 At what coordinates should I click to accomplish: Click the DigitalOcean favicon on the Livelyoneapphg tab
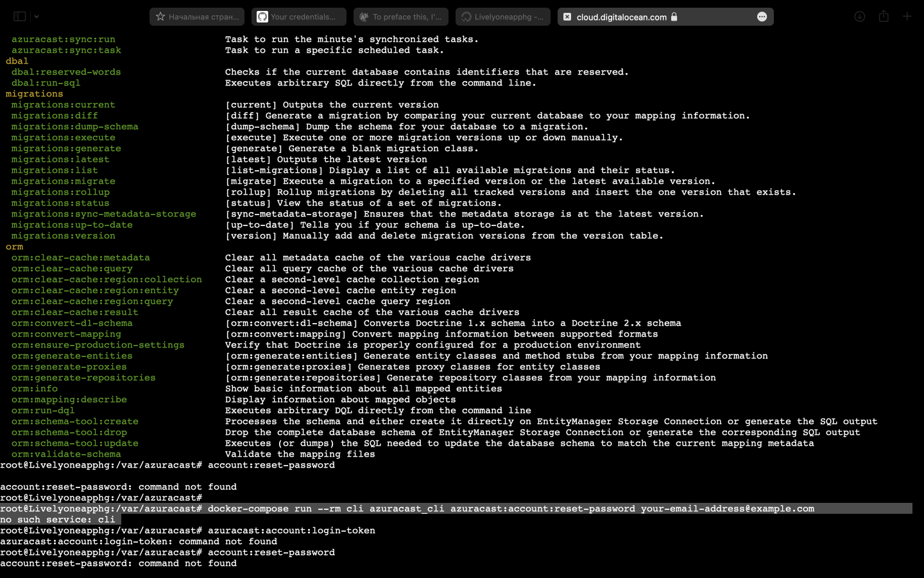click(x=466, y=17)
